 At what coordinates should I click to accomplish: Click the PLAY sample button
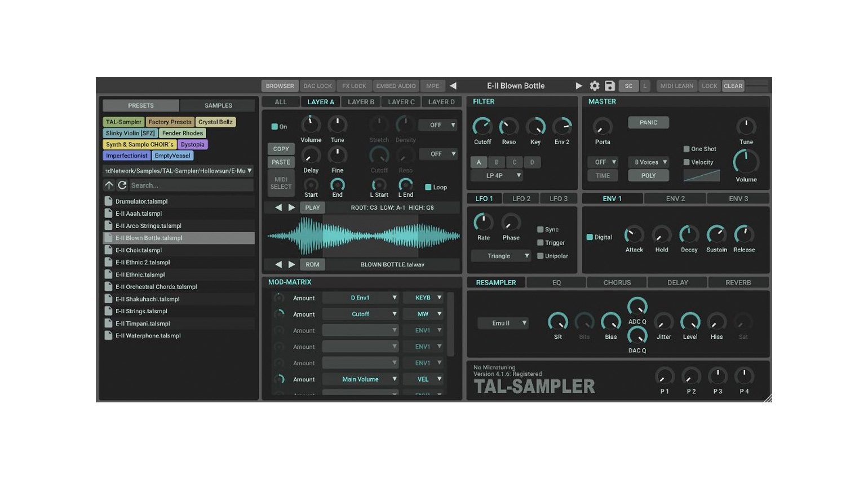[x=312, y=207]
